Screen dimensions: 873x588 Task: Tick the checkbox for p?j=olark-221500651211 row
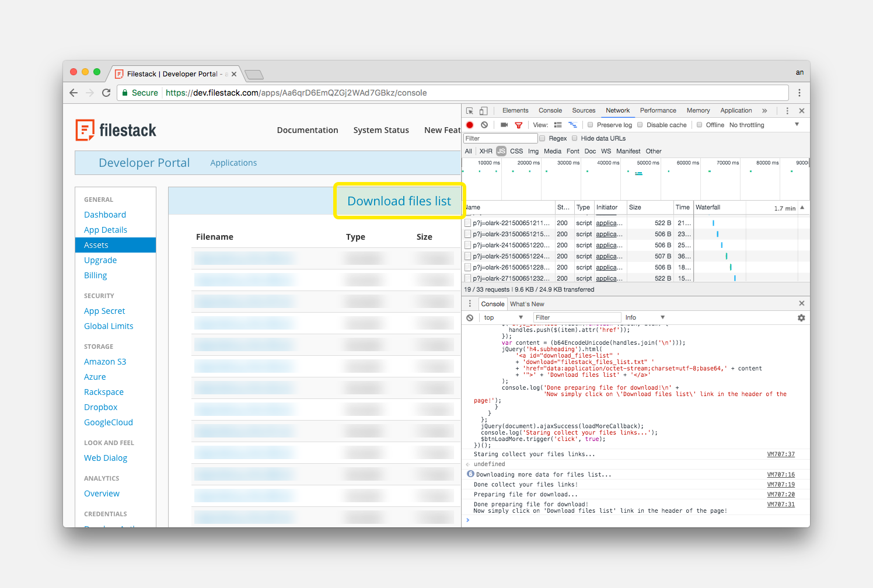pyautogui.click(x=468, y=223)
